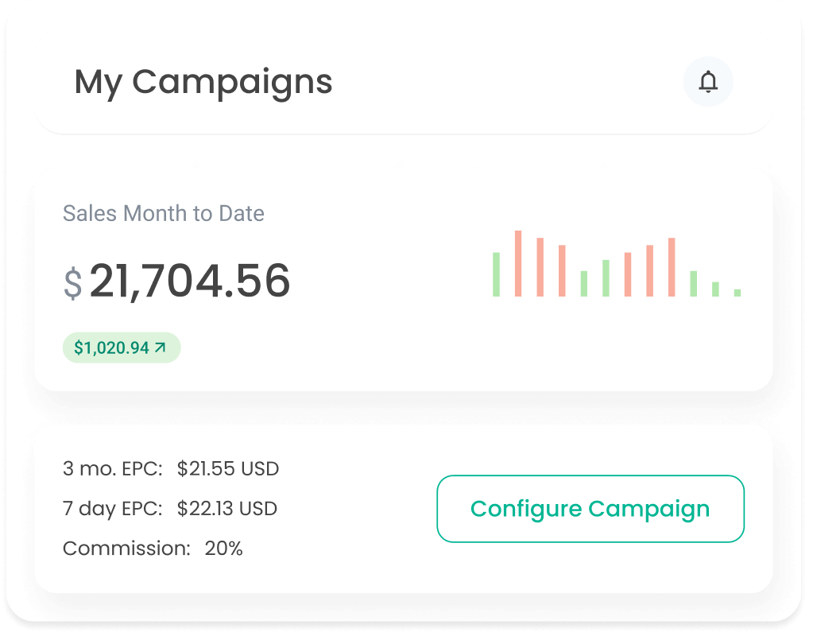813x644 pixels.
Task: Select the $21.55 USD value
Action: pos(228,469)
